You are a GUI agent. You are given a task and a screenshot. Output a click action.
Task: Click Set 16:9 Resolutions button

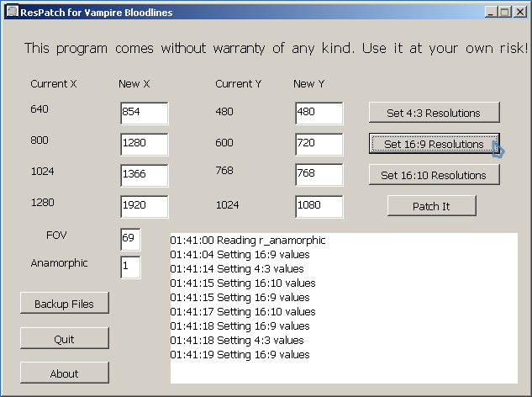[435, 144]
